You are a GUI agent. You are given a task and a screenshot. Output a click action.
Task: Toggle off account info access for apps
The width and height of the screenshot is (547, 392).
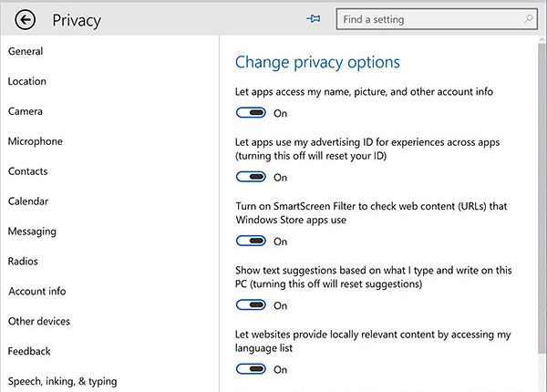251,113
